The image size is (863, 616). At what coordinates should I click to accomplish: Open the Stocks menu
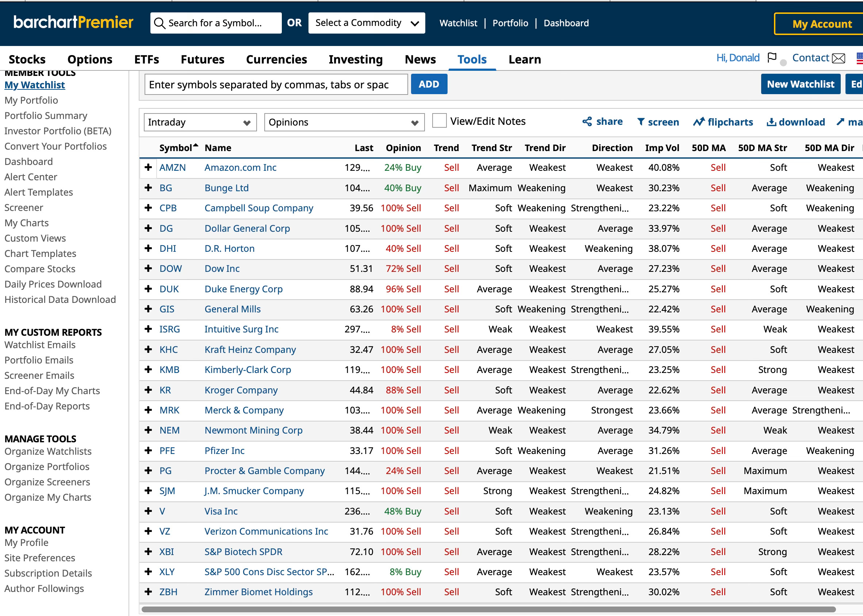[x=27, y=59]
